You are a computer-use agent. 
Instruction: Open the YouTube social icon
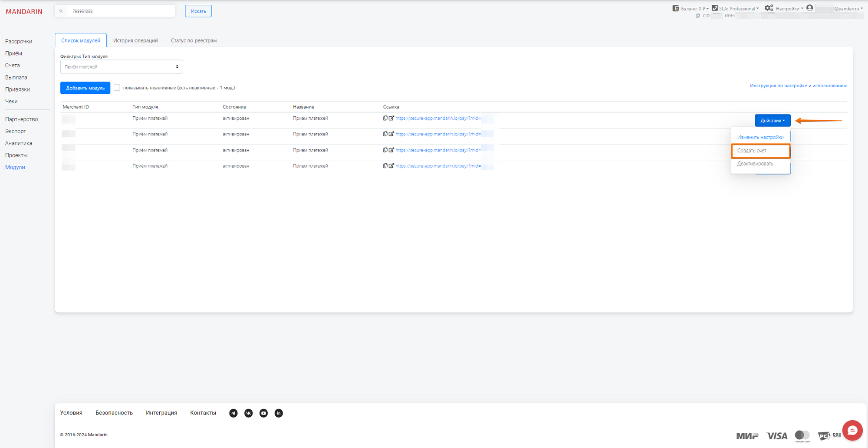(263, 413)
